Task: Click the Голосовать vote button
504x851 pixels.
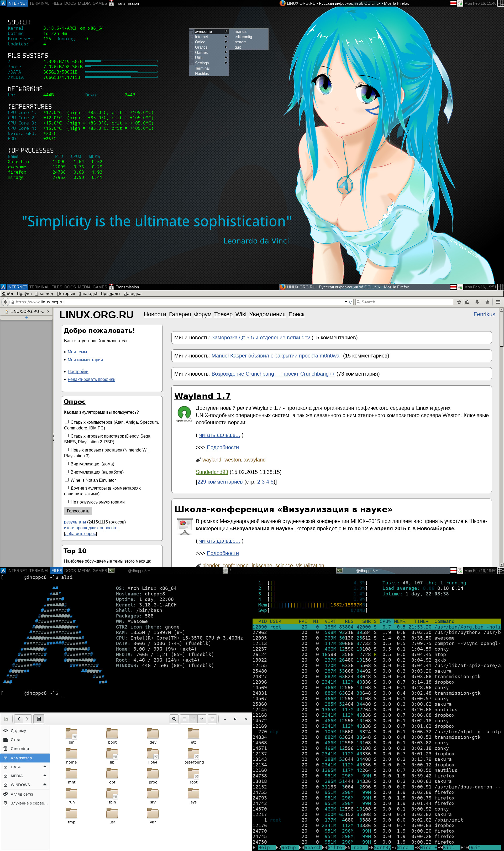Action: 78,511
